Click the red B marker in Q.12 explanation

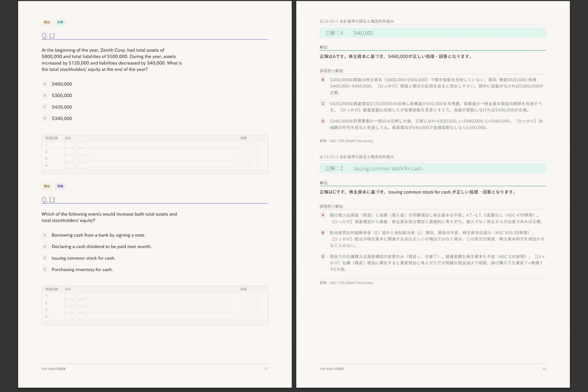point(323,80)
